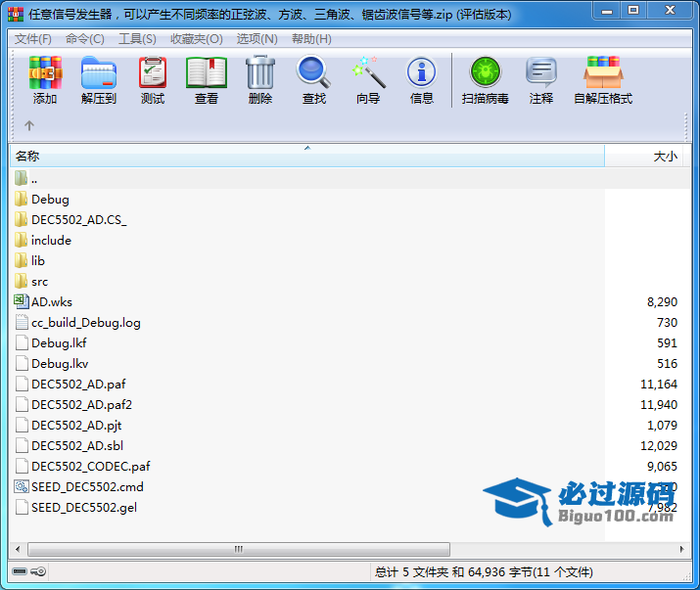700x590 pixels.
Task: Click right arrow of horizontal scrollbar
Action: (681, 549)
